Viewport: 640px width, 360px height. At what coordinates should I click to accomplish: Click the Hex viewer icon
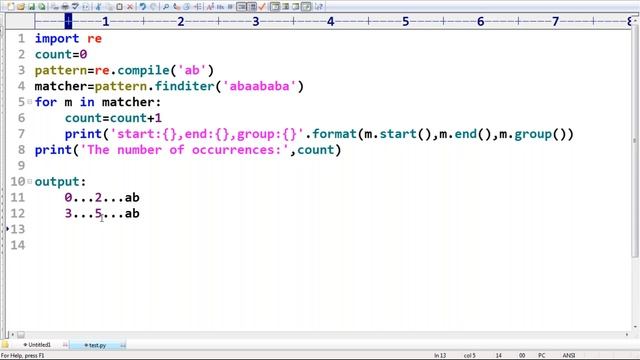coord(220,7)
